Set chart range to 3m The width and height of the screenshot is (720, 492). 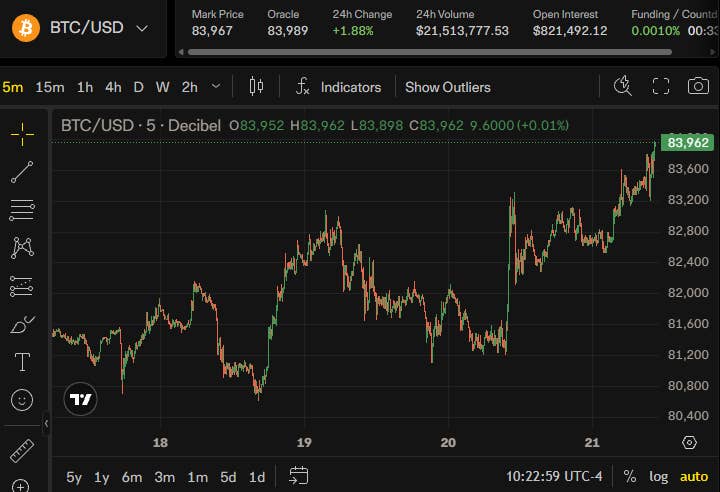[164, 477]
